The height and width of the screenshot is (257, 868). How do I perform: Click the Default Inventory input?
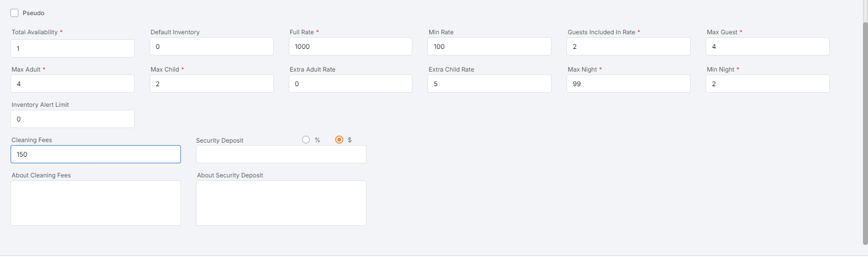[211, 46]
